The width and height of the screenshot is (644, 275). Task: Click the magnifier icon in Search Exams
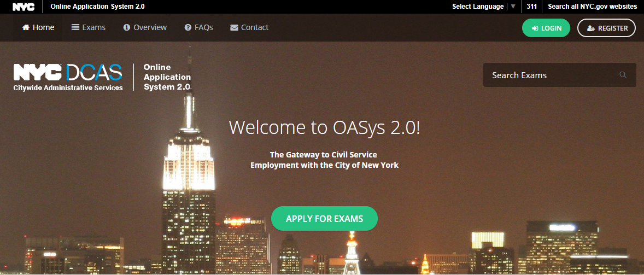[623, 75]
